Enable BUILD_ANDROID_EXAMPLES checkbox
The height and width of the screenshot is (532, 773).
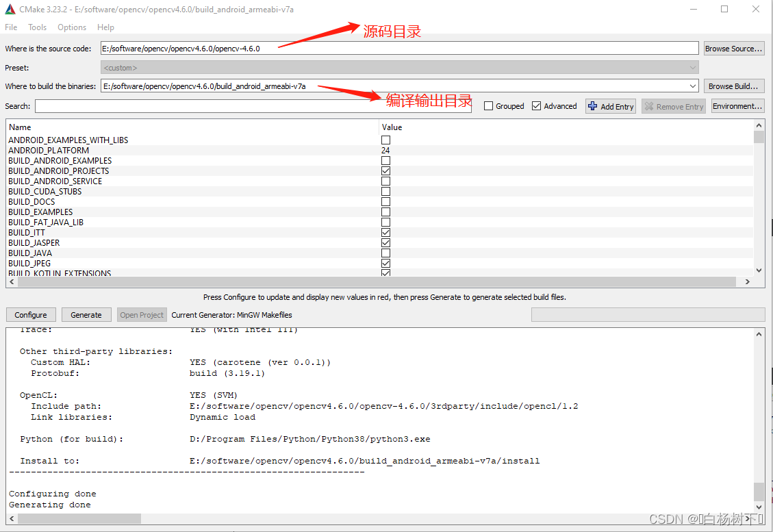coord(385,161)
